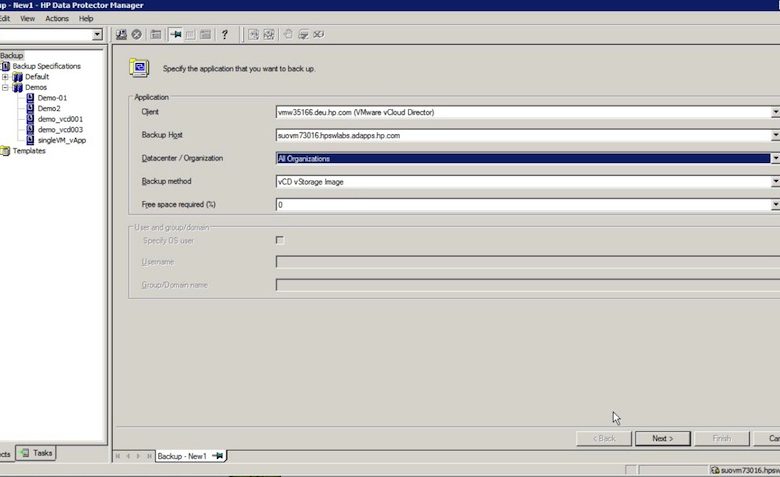Image resolution: width=780 pixels, height=477 pixels.
Task: Click the Cell Manager connect toolbar icon
Action: 121,34
